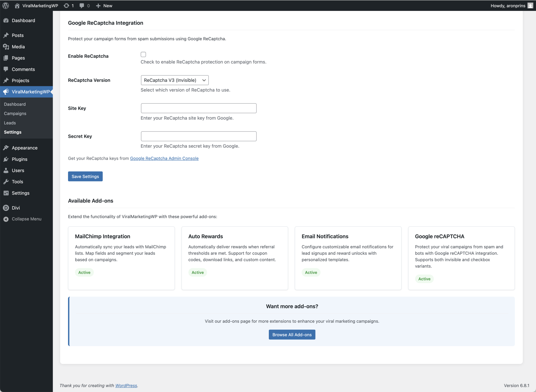Click the Google ReCaptcha Integration heading
Screen dimensions: 536x392
[x=106, y=23]
